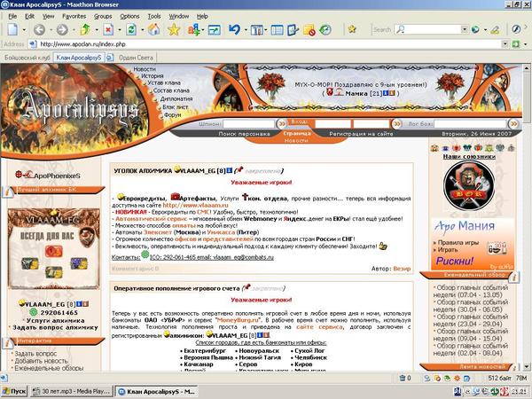
Task: Open the Groups menu
Action: 103,16
